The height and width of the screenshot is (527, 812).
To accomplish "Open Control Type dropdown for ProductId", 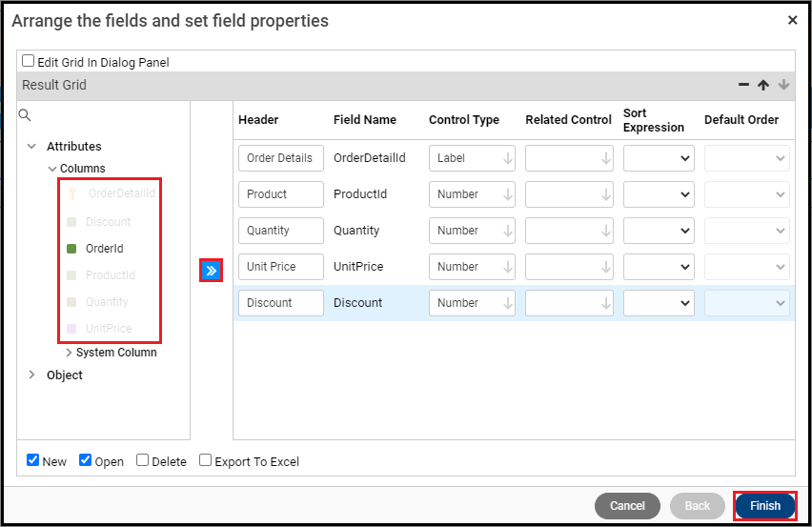I will click(472, 194).
